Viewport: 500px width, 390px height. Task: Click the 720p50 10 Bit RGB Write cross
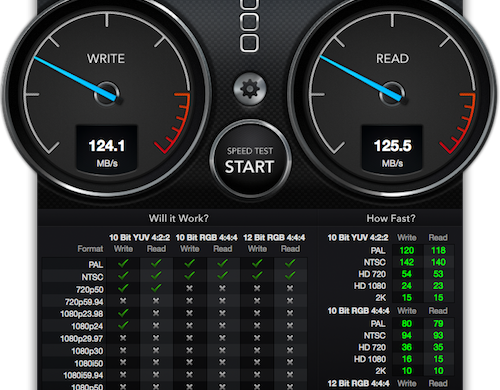coord(189,288)
